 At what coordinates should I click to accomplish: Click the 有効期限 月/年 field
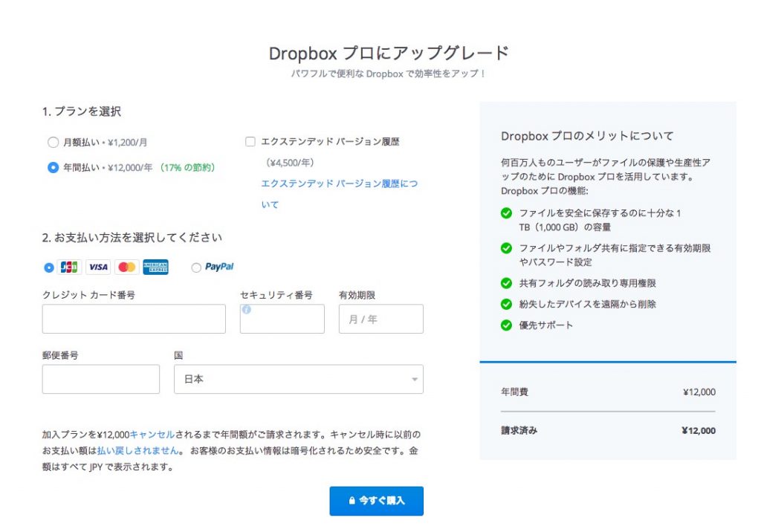click(381, 319)
